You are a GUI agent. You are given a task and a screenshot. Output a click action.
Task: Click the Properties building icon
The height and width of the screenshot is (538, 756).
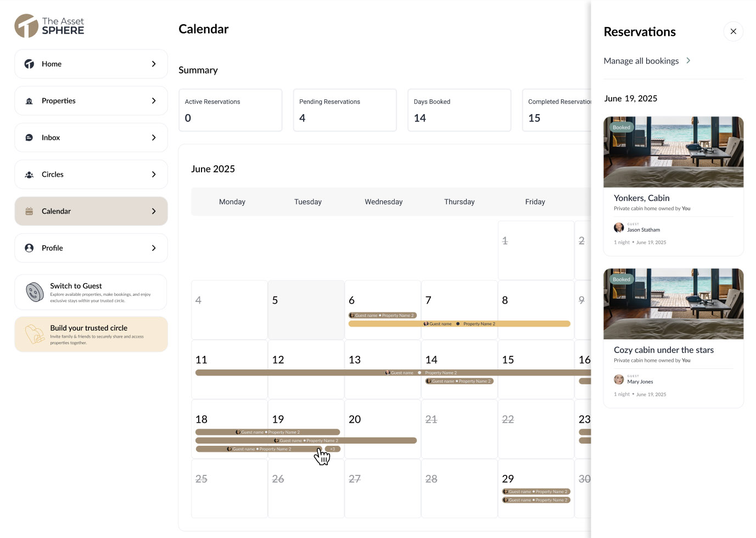[29, 101]
